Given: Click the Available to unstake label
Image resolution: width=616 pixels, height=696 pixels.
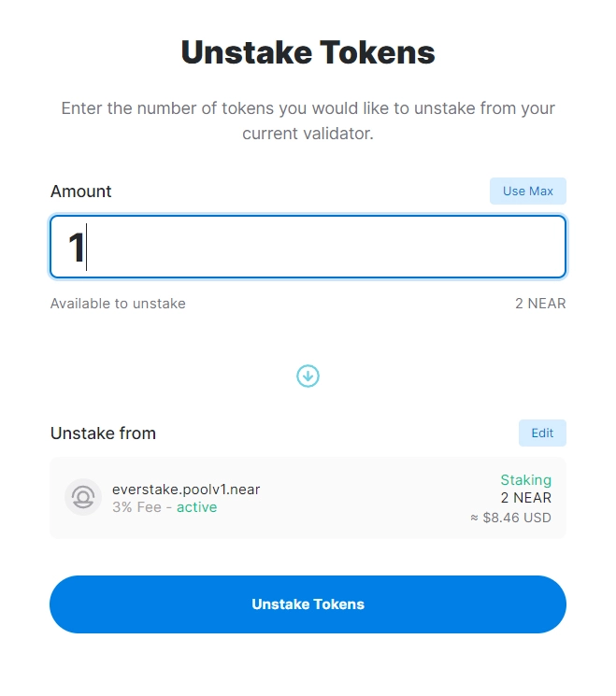Looking at the screenshot, I should [118, 304].
